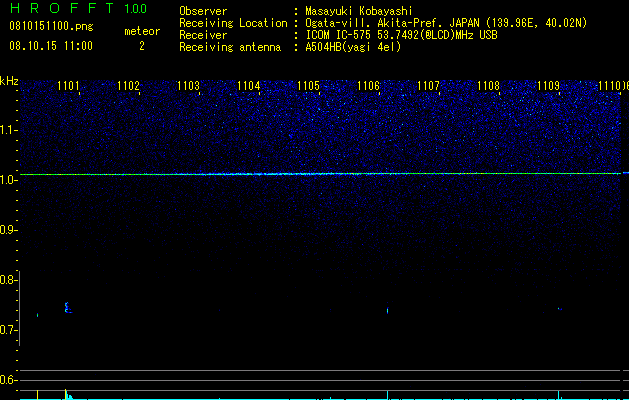This screenshot has width=629, height=400.
Task: Click the 0.7 kHz frequency label
Action: (x=8, y=330)
